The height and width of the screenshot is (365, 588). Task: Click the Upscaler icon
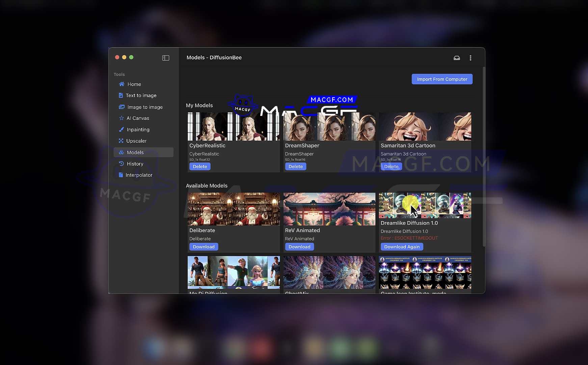121,141
